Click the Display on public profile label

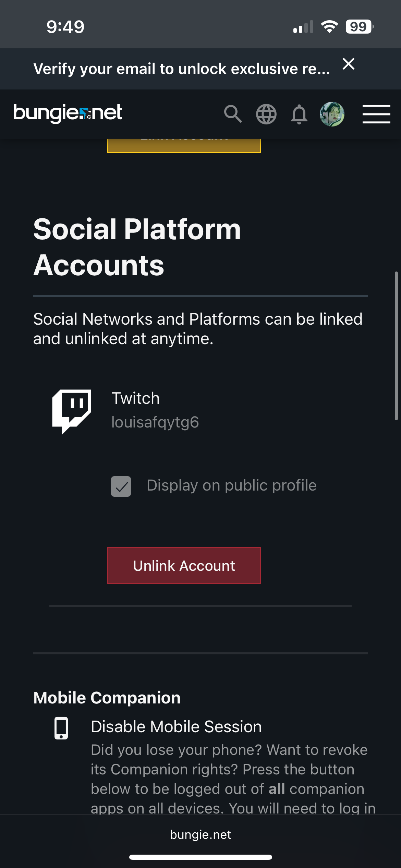[x=231, y=485]
